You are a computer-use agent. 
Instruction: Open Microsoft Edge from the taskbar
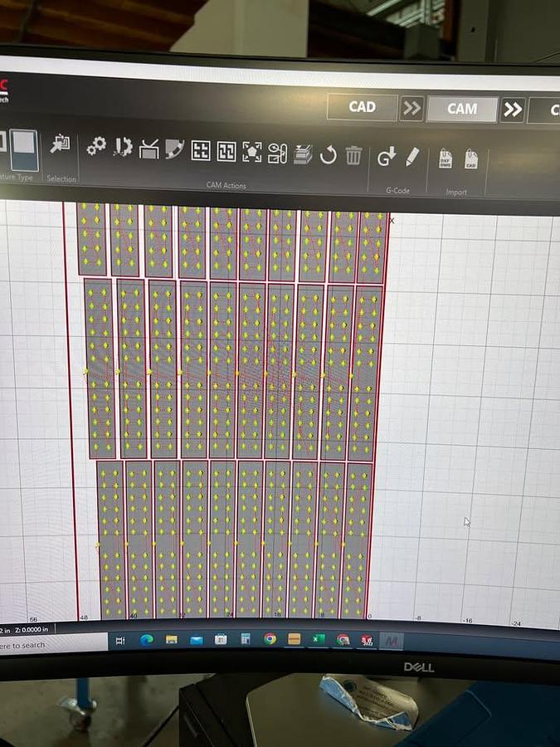146,639
